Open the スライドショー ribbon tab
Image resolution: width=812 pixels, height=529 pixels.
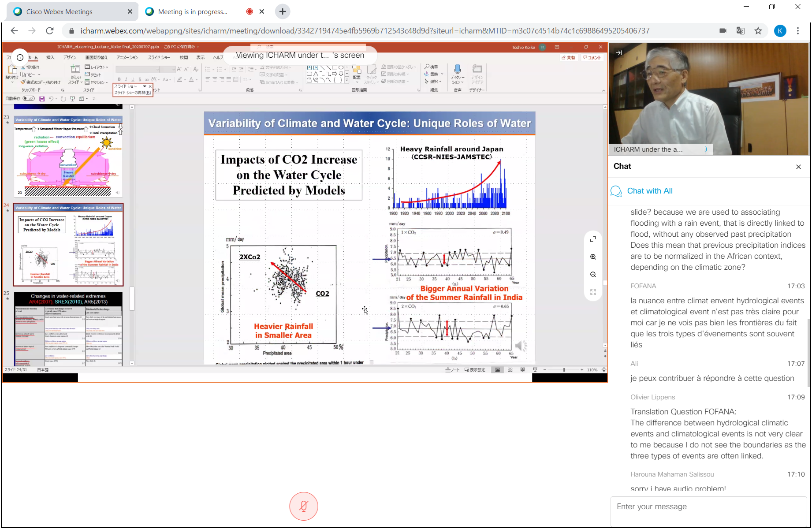(159, 58)
